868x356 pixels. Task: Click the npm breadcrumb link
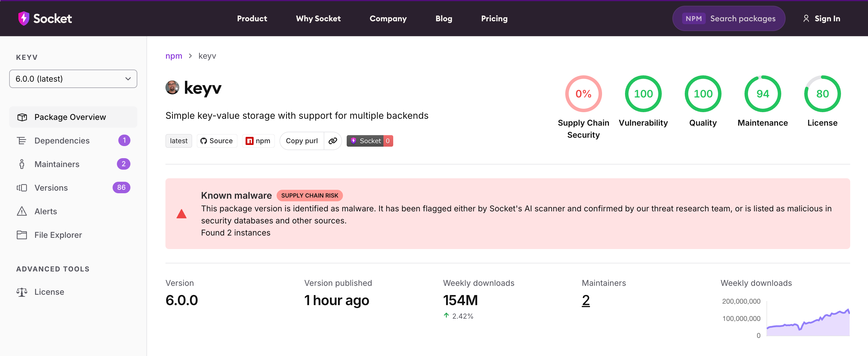173,56
